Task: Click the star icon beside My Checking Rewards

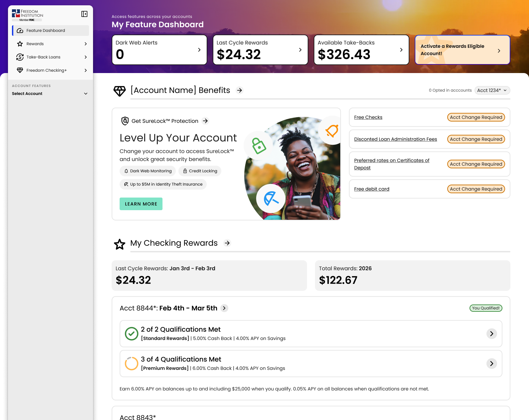Action: [120, 244]
